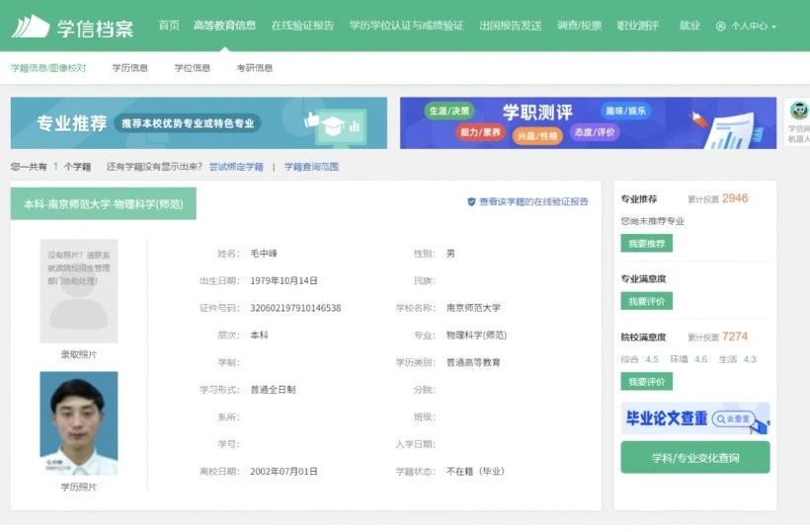
Task: Click the 生活 4.3 rating
Action: (738, 359)
